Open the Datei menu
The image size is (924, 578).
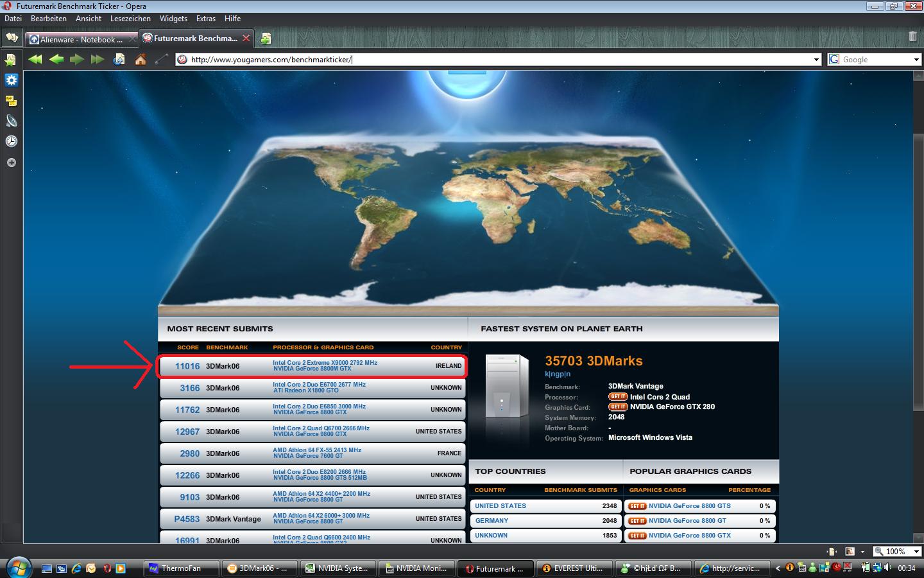pos(13,19)
